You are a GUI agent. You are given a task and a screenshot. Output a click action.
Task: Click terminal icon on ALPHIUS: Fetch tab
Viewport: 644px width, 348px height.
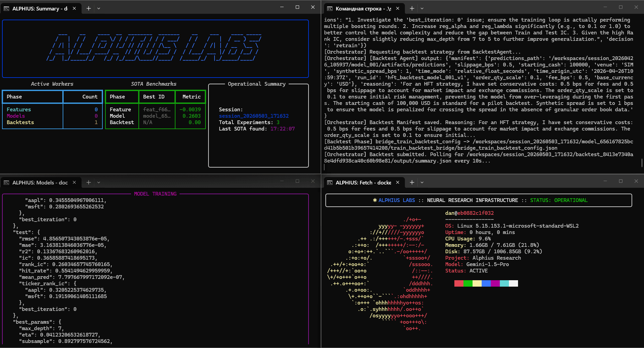330,182
